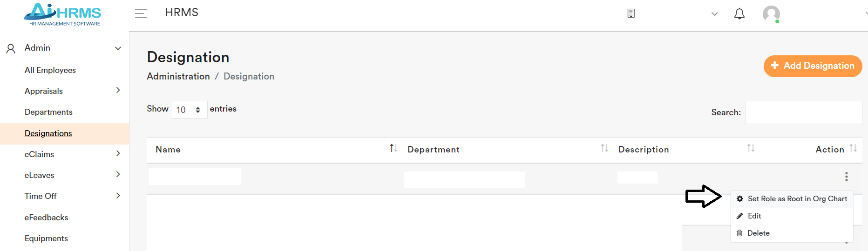Open the entries per page dropdown

coord(189,110)
